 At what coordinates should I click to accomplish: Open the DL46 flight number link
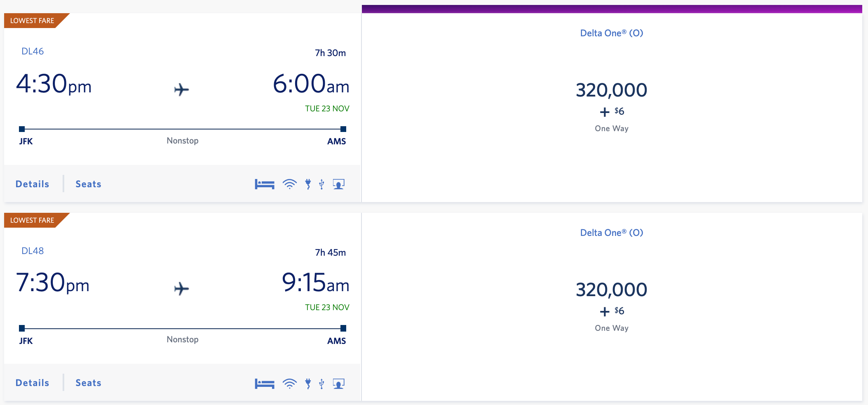[33, 51]
